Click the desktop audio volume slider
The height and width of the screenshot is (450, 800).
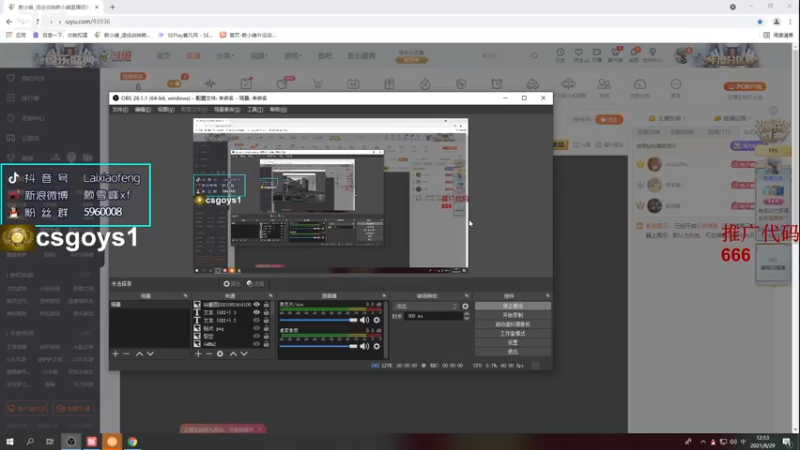pyautogui.click(x=318, y=346)
